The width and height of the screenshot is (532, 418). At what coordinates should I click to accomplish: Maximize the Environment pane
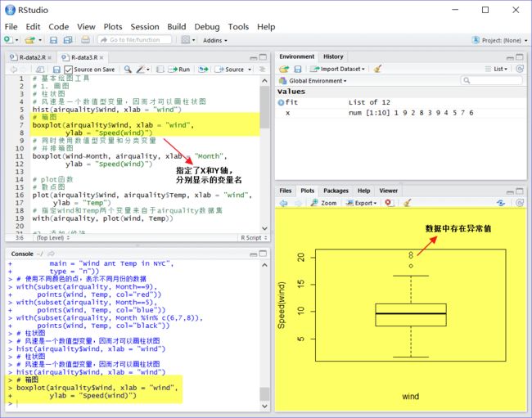point(520,57)
